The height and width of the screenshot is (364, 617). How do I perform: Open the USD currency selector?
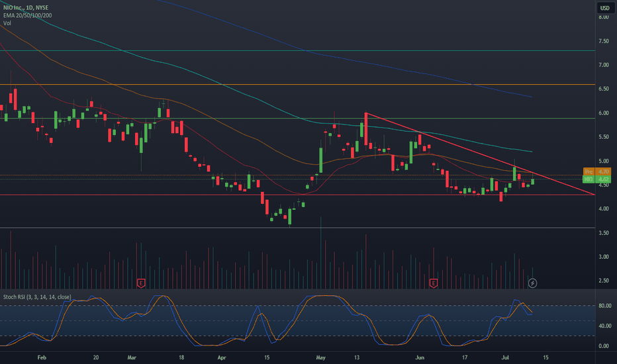coord(605,8)
